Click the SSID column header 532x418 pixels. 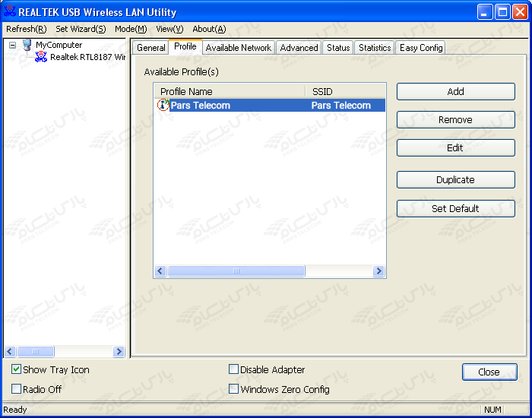pos(345,92)
